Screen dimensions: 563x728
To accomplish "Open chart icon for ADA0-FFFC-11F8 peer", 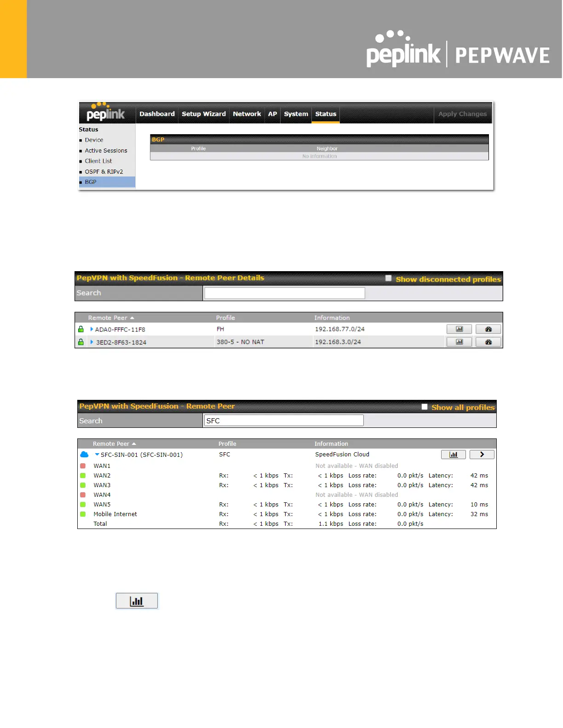I will (x=459, y=329).
